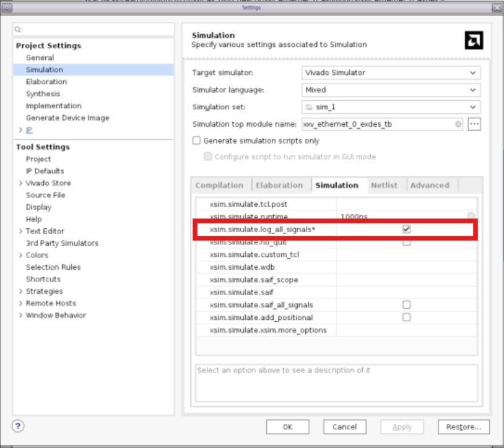The image size is (504, 448).
Task: Open the Simulator language dropdown
Action: [x=392, y=90]
